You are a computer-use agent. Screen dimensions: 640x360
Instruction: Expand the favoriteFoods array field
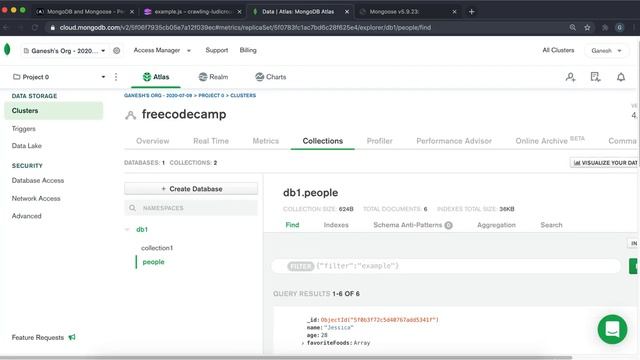point(302,343)
